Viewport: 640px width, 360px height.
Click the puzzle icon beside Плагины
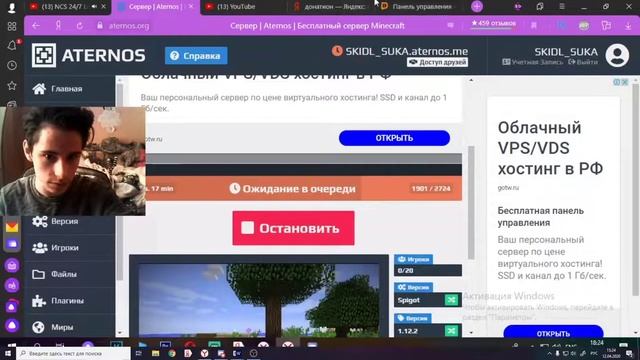[x=39, y=301]
